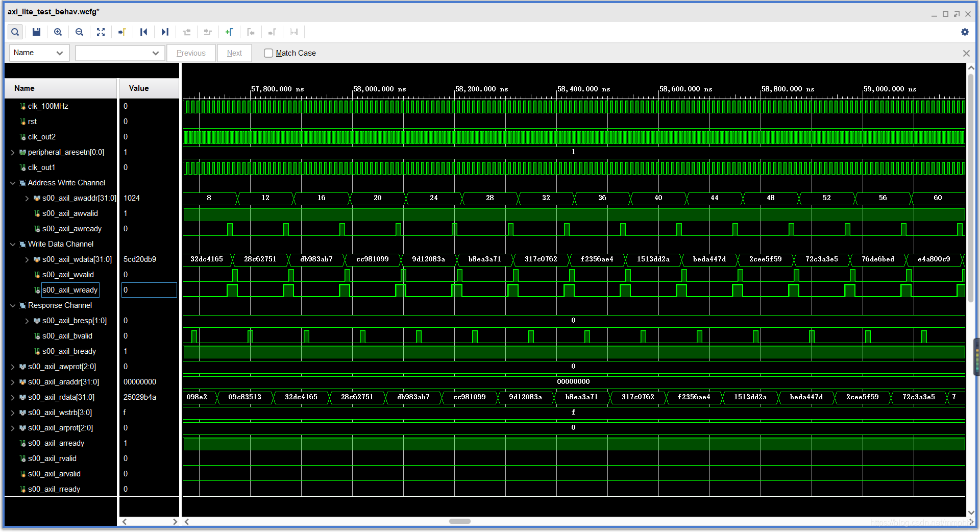
Task: Zoom in on the waveform
Action: (x=58, y=32)
